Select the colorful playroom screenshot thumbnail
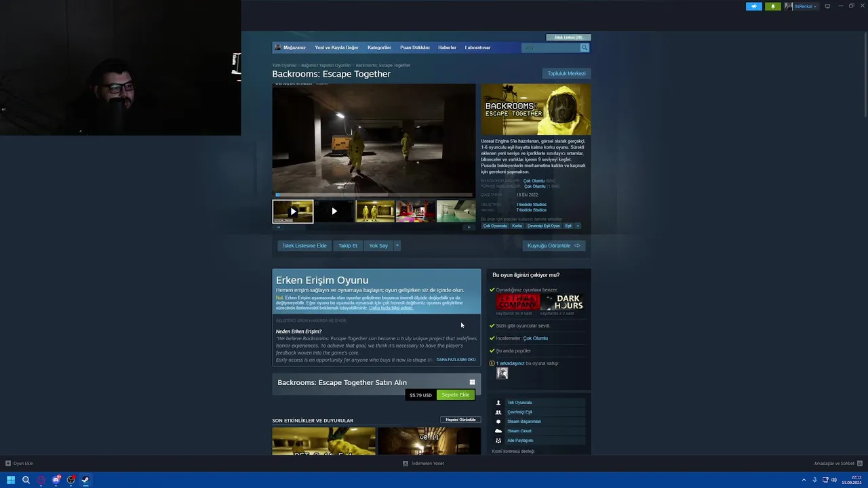The height and width of the screenshot is (488, 868). click(x=416, y=211)
